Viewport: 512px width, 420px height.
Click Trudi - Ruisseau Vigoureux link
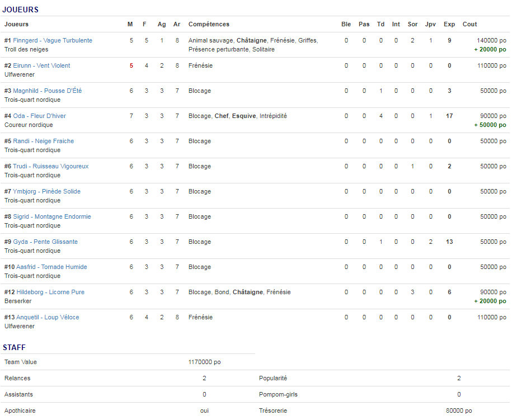[50, 166]
